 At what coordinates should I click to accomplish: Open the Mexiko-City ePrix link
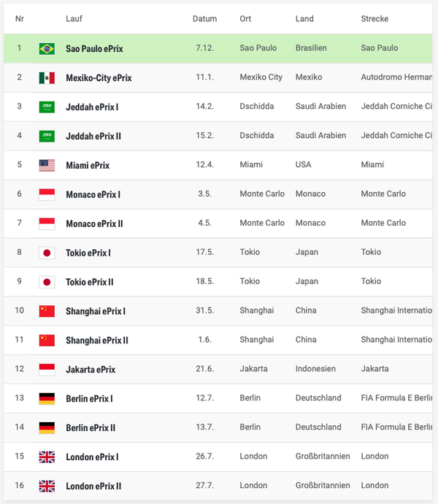(x=99, y=78)
